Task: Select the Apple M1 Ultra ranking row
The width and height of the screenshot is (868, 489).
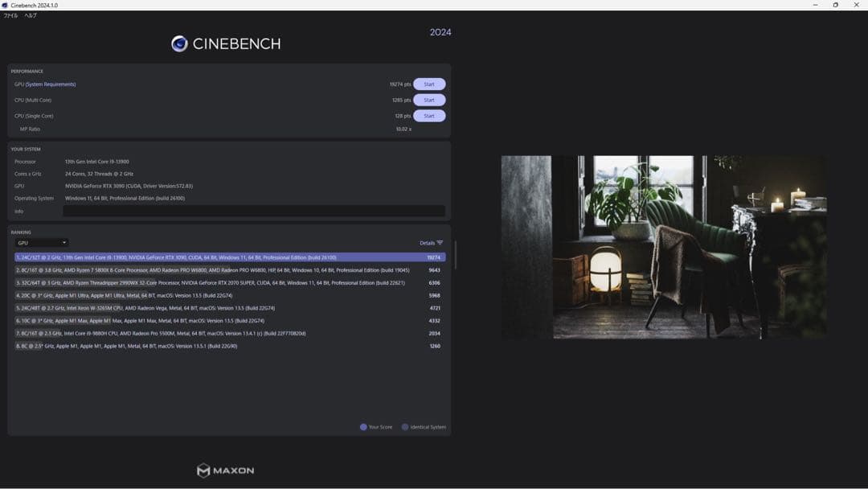Action: point(229,296)
